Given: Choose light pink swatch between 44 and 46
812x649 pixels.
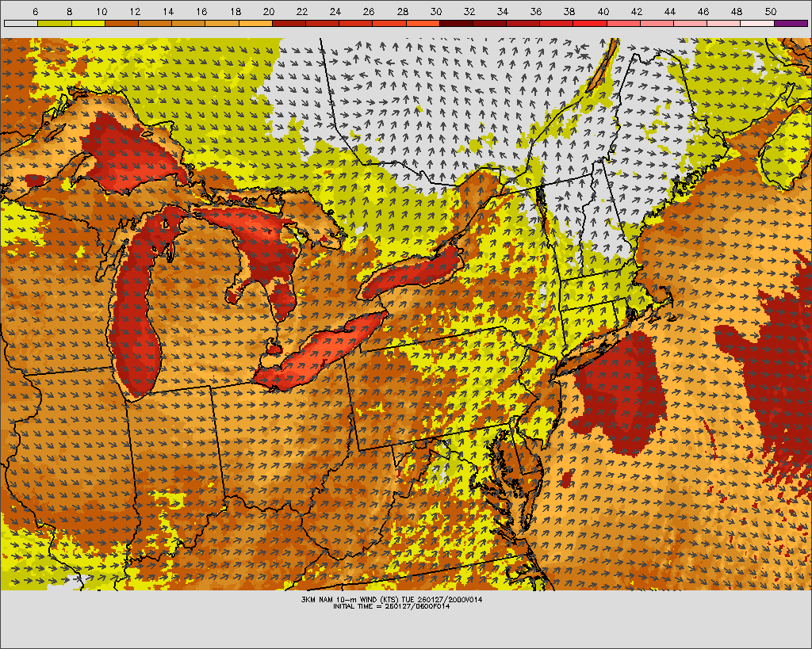Looking at the screenshot, I should pos(691,23).
